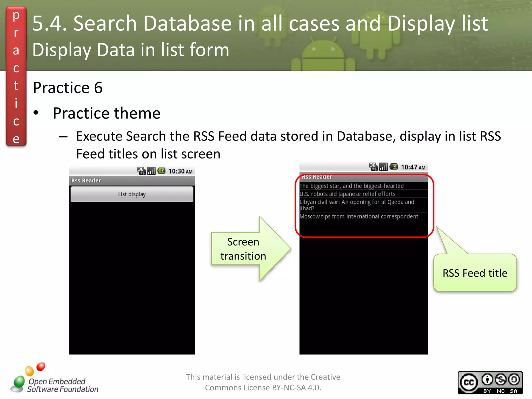Click 'Display Data in list form' subtitle
Viewport: 532px width, 399px height.
131,50
